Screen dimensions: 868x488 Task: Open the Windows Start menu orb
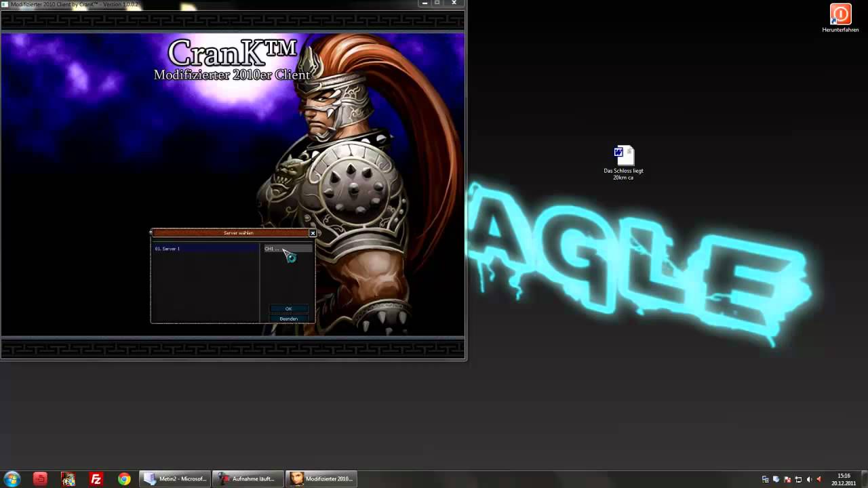tap(12, 479)
